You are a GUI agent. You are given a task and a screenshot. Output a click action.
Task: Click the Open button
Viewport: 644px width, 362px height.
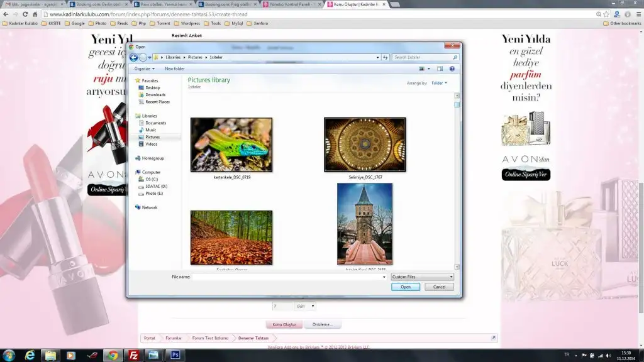[x=406, y=287]
